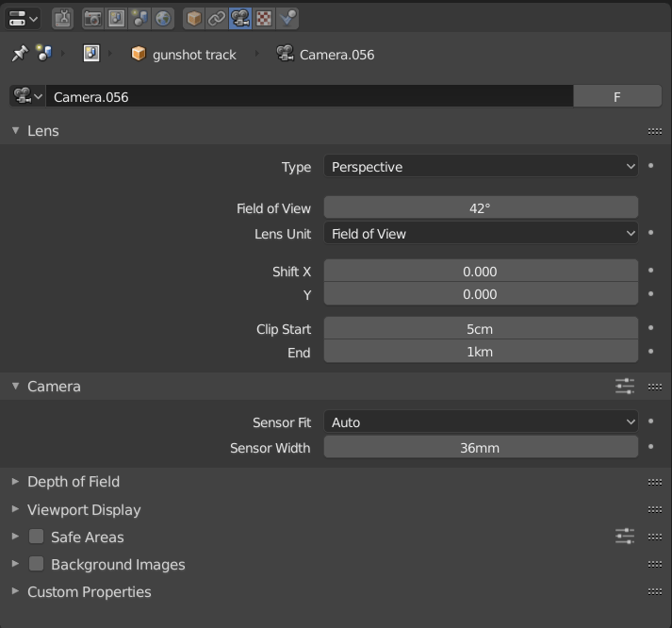Click the Background Images drag grip

coord(655,564)
